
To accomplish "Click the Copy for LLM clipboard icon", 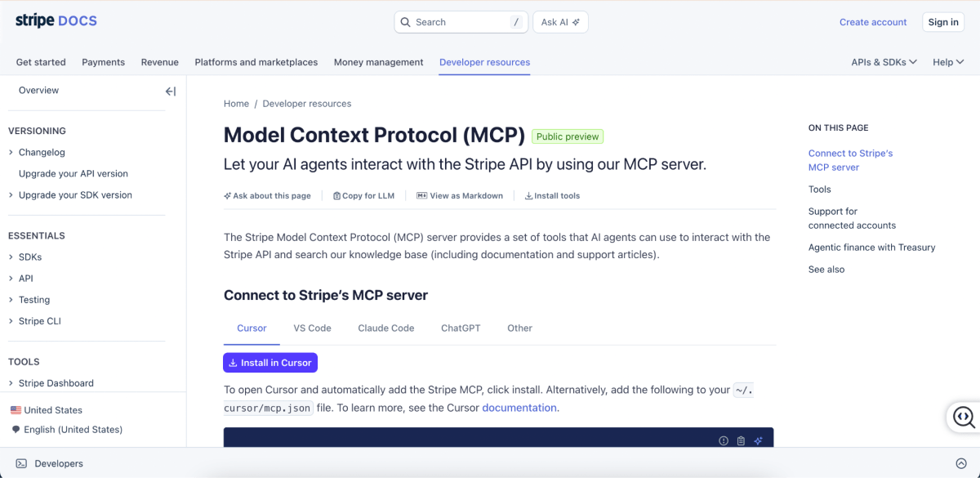I will coord(337,196).
